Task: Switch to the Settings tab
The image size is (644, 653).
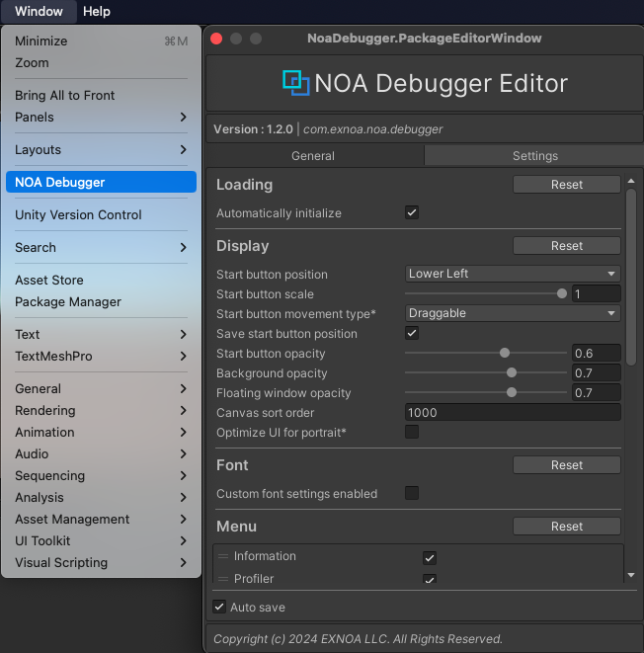Action: pyautogui.click(x=534, y=156)
